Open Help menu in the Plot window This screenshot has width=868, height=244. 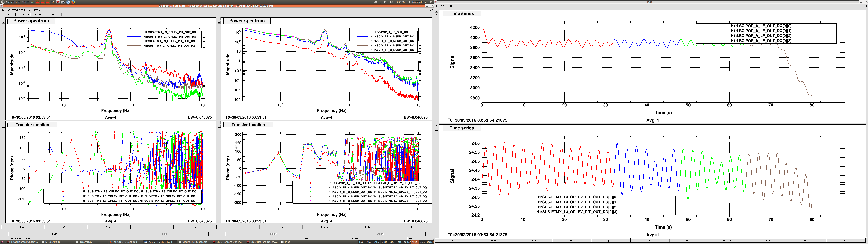[x=865, y=6]
